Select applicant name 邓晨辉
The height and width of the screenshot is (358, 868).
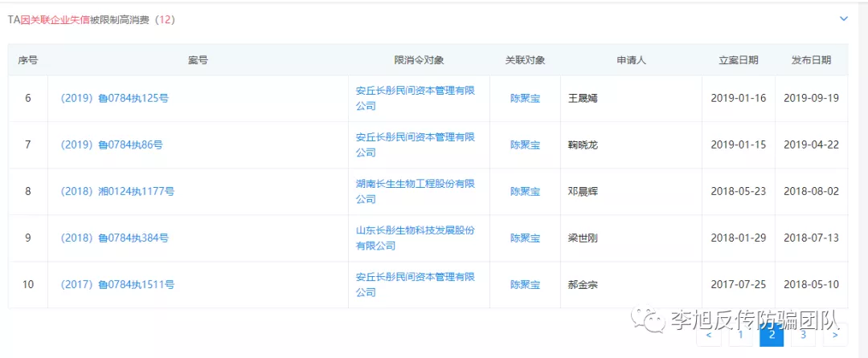[583, 192]
